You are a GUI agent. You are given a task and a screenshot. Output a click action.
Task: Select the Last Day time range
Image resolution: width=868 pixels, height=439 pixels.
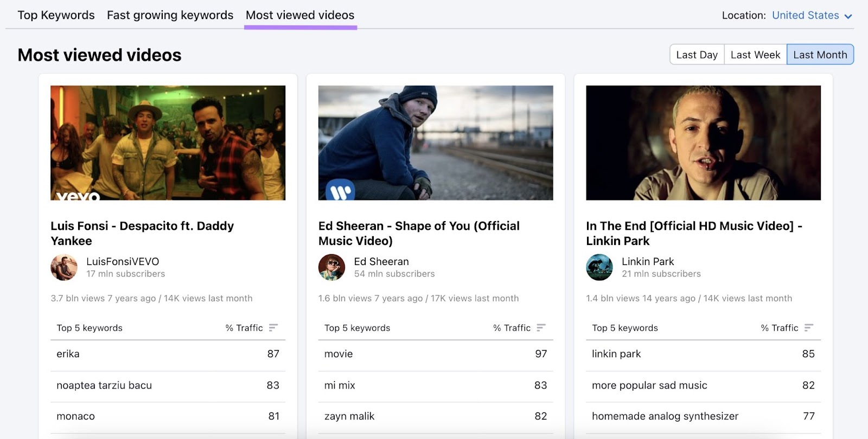coord(697,55)
